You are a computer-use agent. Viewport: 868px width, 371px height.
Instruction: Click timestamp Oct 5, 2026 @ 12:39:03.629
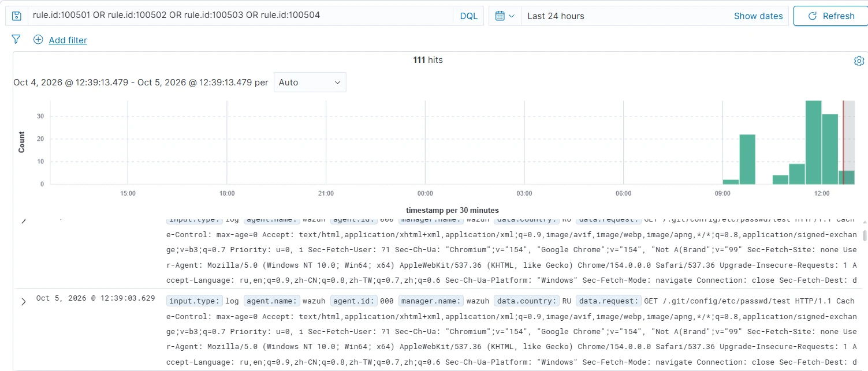(x=95, y=298)
